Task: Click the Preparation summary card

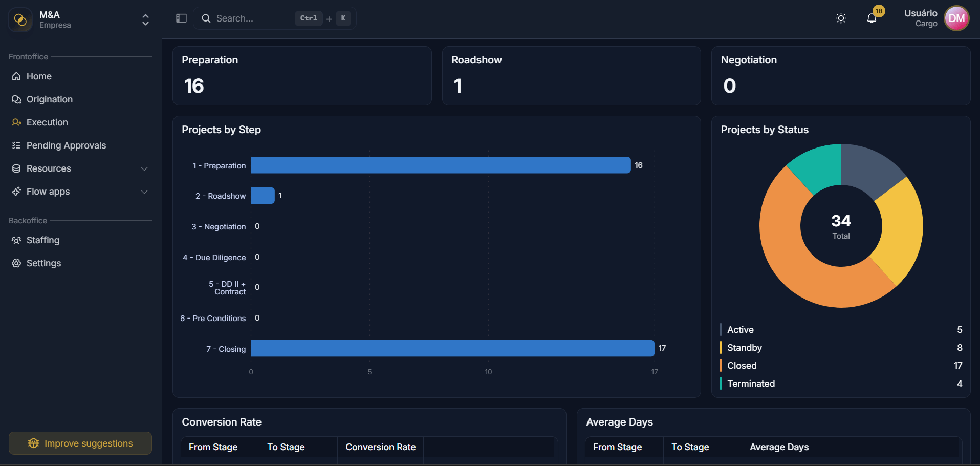Action: click(302, 76)
